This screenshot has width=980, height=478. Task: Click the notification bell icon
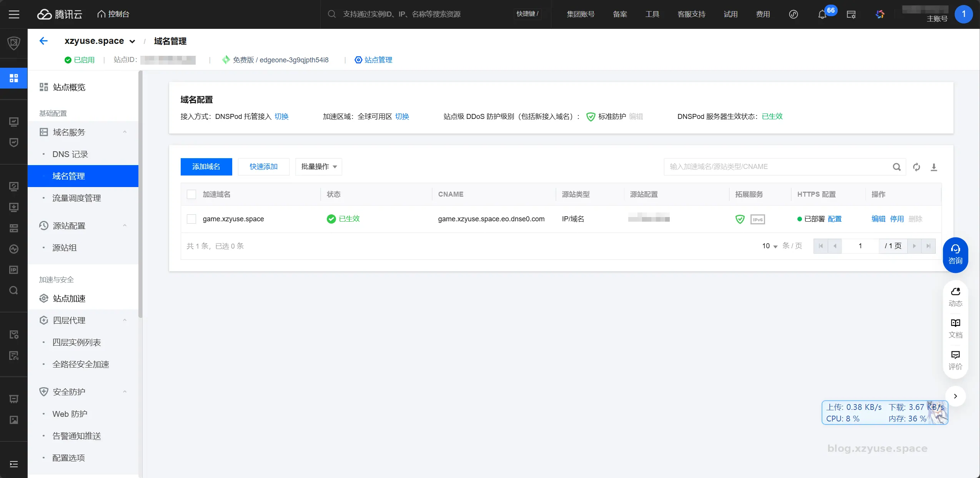point(822,15)
